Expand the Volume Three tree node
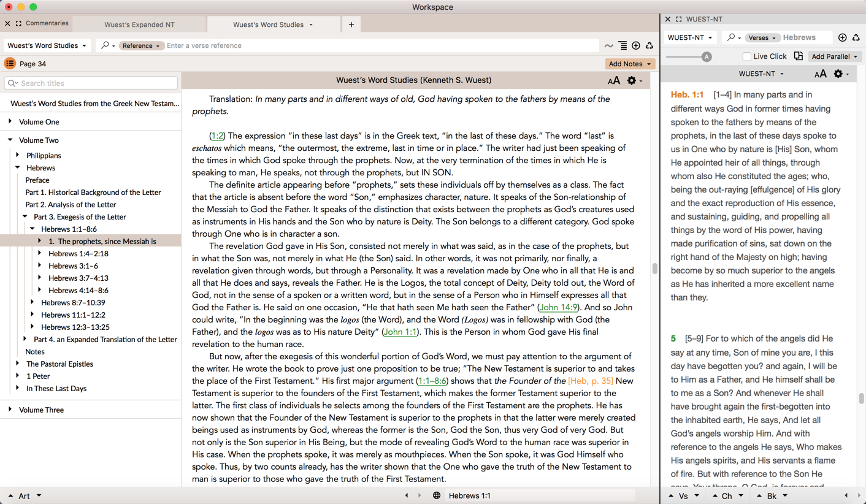The image size is (866, 504). 10,410
